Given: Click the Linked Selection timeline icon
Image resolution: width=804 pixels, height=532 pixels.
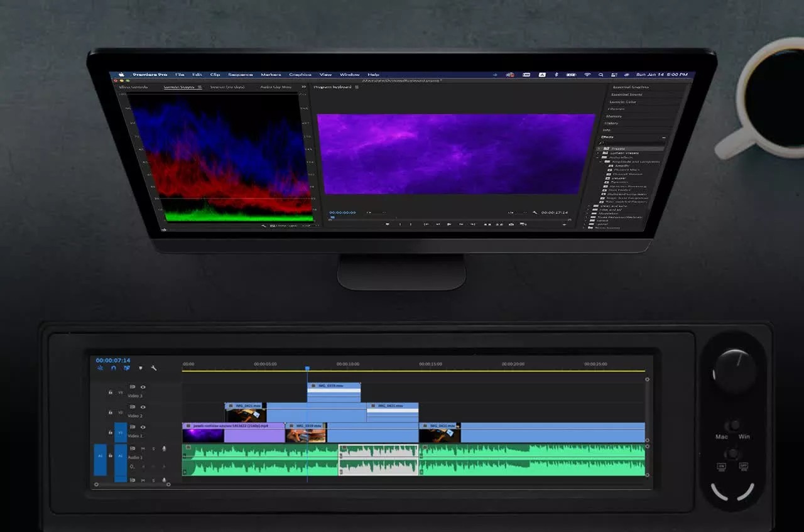Looking at the screenshot, I should point(127,368).
